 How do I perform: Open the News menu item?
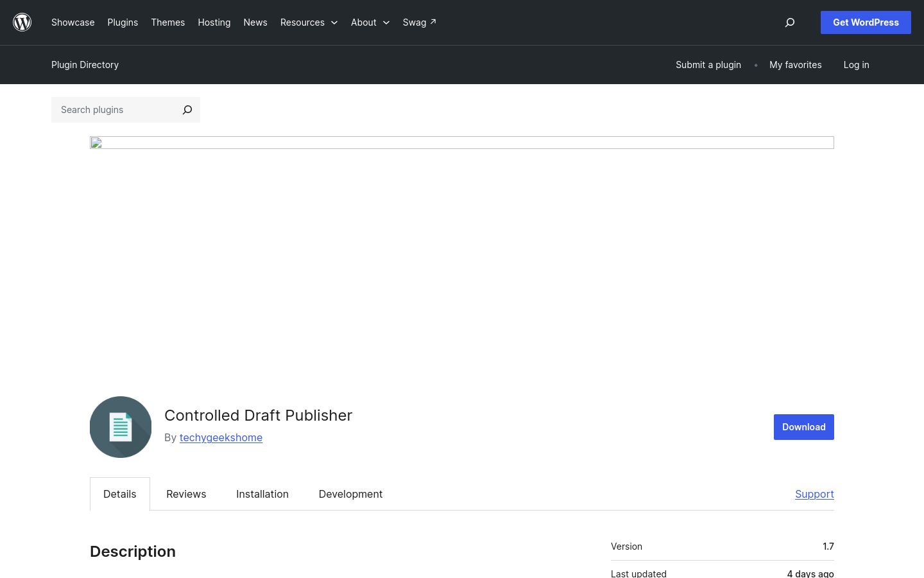255,22
